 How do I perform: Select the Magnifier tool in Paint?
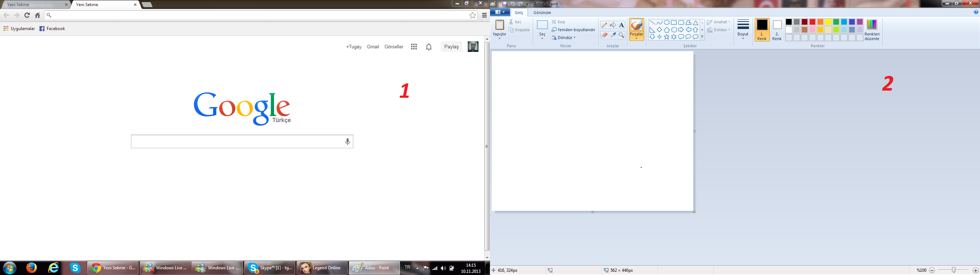621,35
